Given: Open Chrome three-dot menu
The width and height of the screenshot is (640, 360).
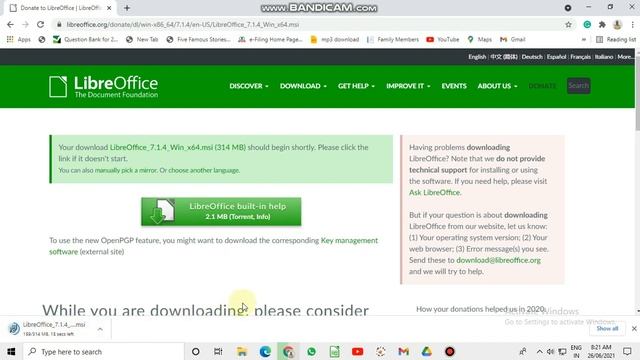Looking at the screenshot, I should pyautogui.click(x=633, y=24).
